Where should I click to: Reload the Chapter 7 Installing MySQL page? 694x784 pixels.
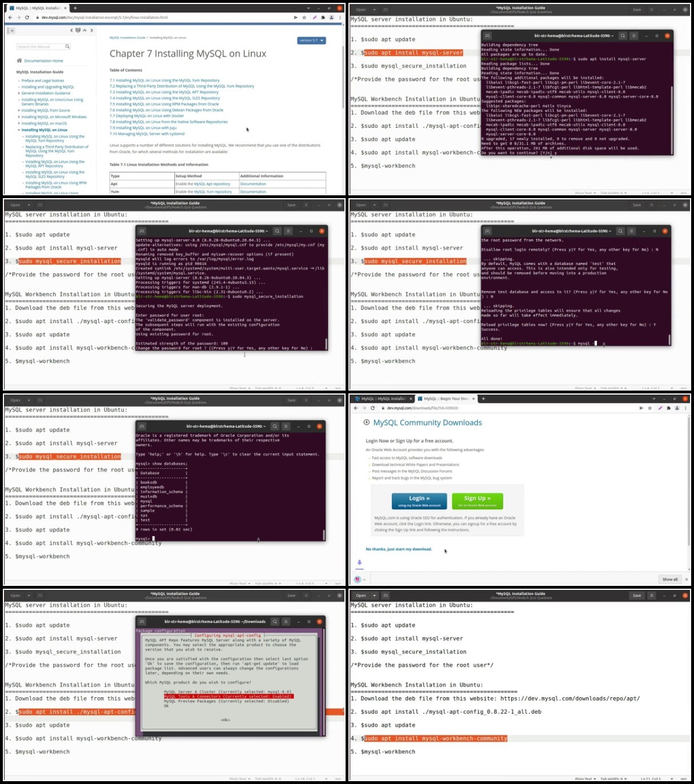click(27, 18)
